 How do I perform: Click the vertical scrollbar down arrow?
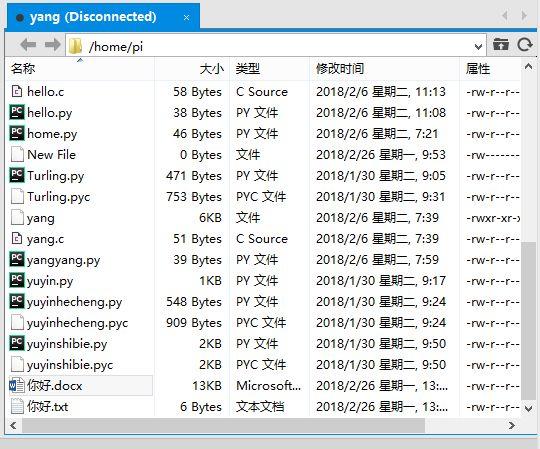[528, 408]
